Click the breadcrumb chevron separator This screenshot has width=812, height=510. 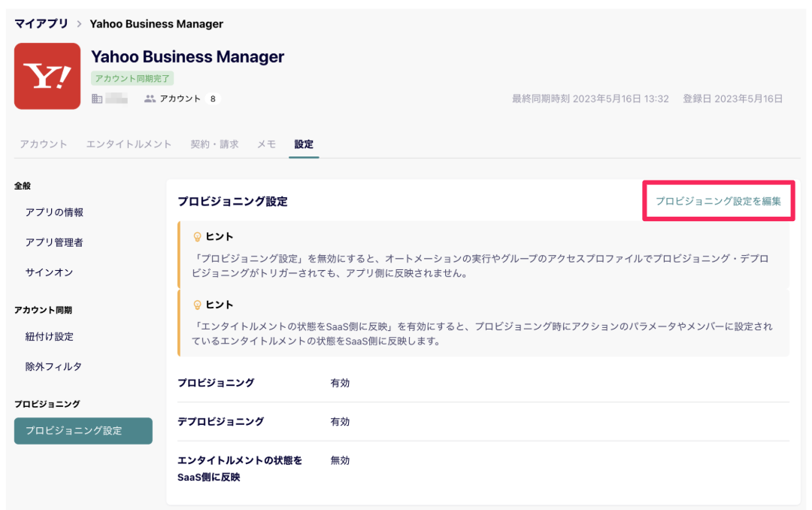click(79, 24)
